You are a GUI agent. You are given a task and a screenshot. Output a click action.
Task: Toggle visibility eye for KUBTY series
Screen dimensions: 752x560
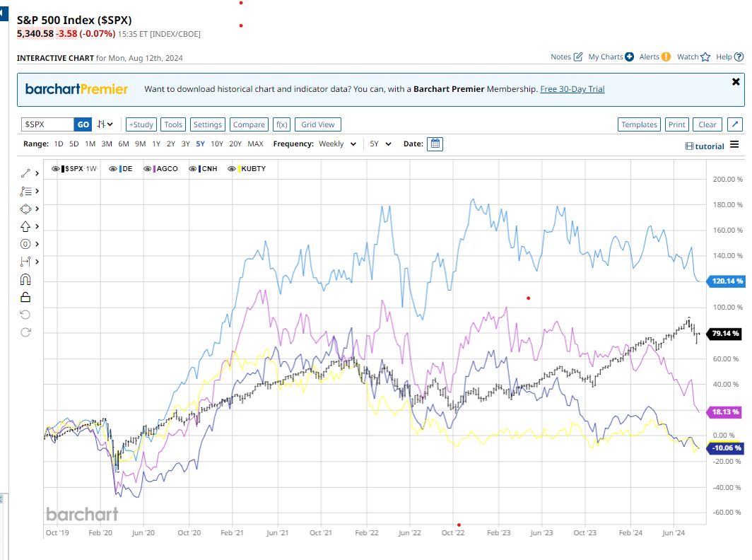click(x=232, y=169)
